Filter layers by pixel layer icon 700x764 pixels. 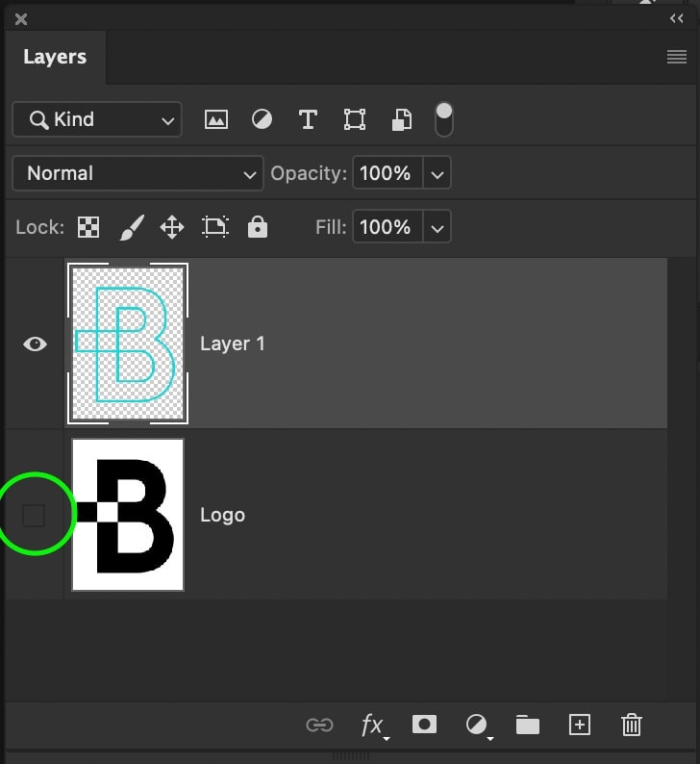click(x=215, y=119)
